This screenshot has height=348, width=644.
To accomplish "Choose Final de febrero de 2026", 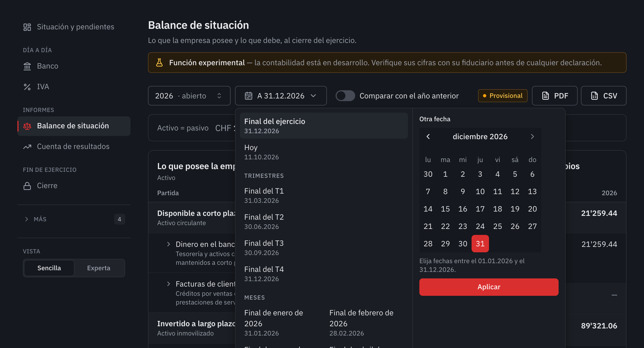I will coord(366,322).
